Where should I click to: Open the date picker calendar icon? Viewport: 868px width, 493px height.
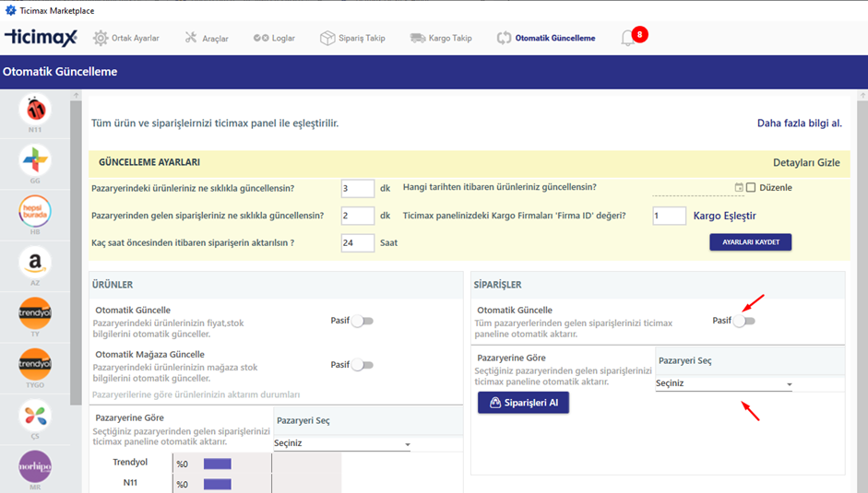click(739, 188)
